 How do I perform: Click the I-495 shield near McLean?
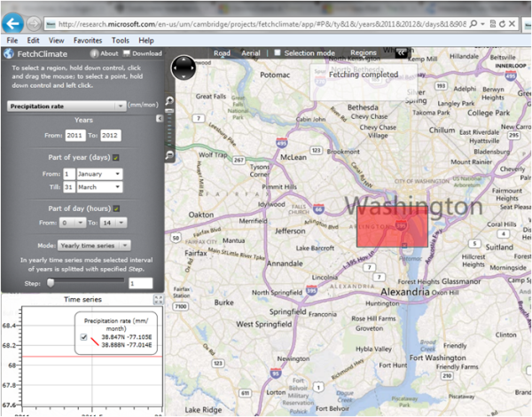[282, 143]
